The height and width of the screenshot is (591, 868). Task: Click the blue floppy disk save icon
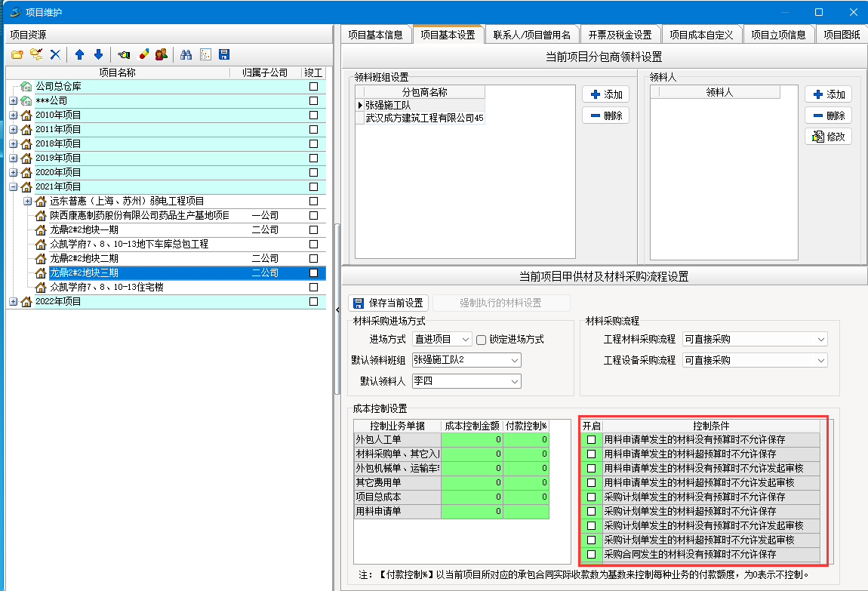224,54
